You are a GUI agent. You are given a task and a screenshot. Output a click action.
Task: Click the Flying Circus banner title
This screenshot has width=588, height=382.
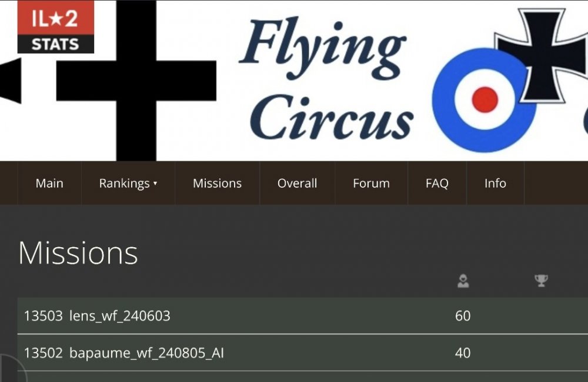pos(328,79)
